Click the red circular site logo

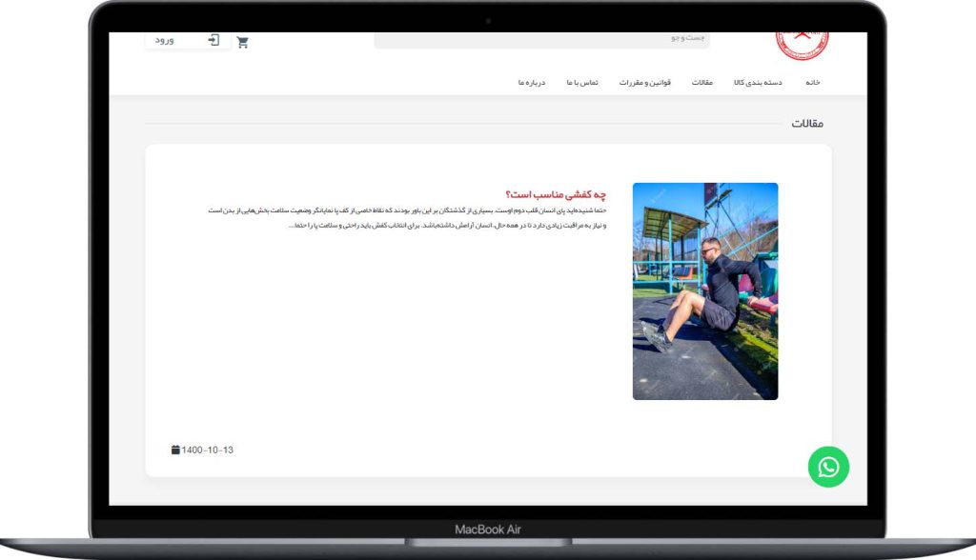click(x=802, y=42)
